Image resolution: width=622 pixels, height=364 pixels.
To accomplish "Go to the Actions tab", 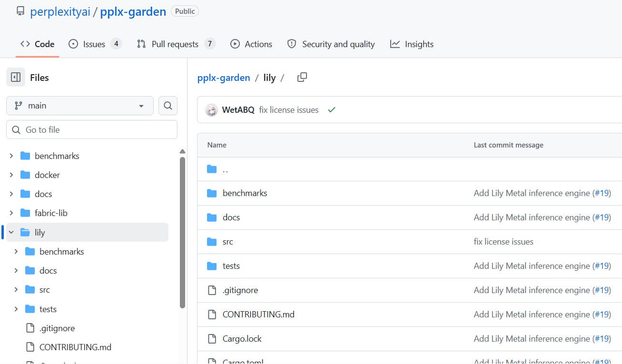I will click(251, 44).
